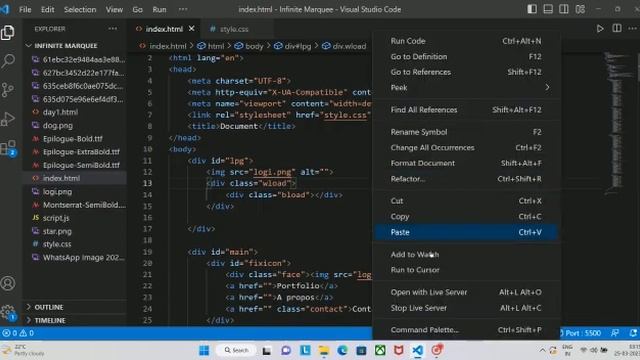Open Run menu
The width and height of the screenshot is (640, 360).
159,9
